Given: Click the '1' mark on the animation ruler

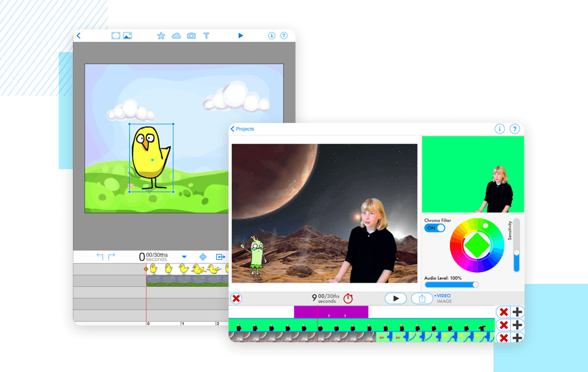Looking at the screenshot, I should pos(183,323).
